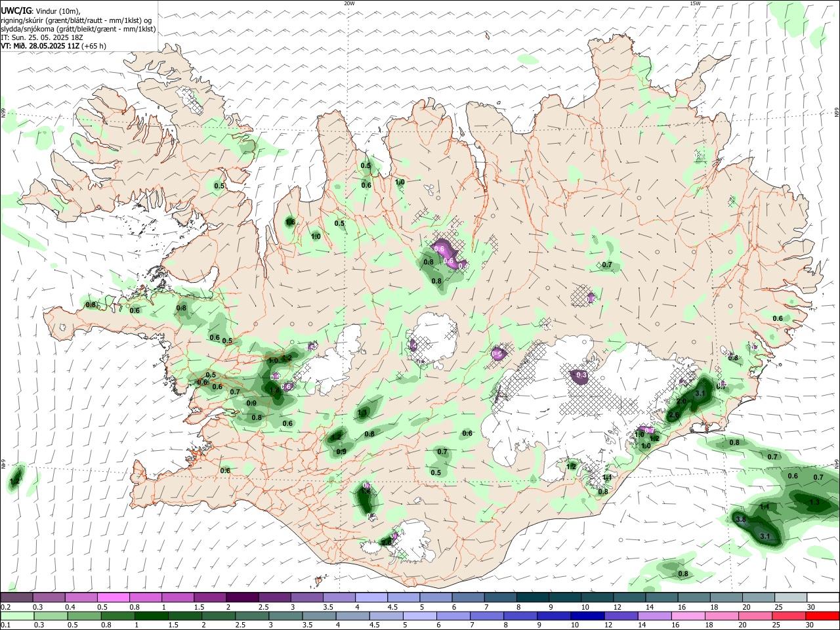Pick the bright red swatch after 30 in lower legend

click(x=822, y=616)
